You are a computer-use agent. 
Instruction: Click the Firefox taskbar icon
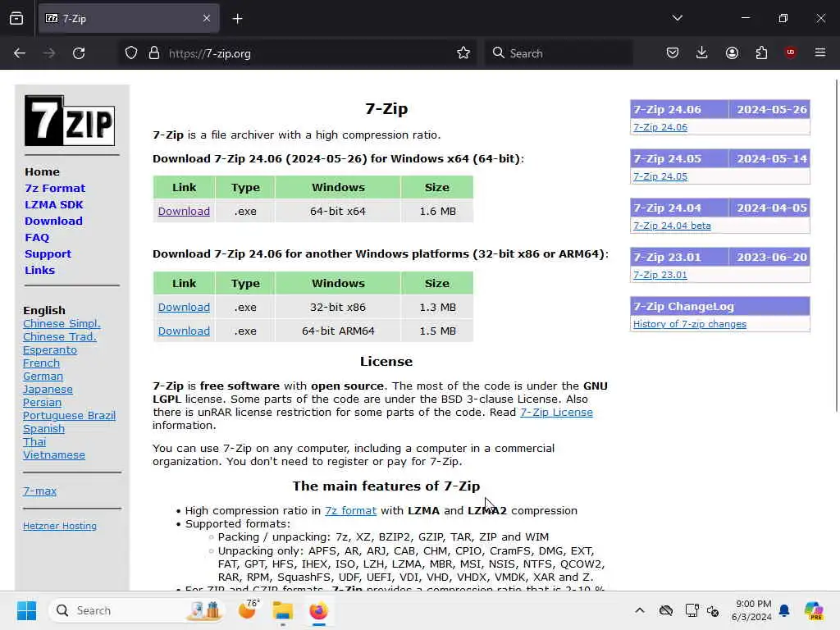[x=319, y=610]
